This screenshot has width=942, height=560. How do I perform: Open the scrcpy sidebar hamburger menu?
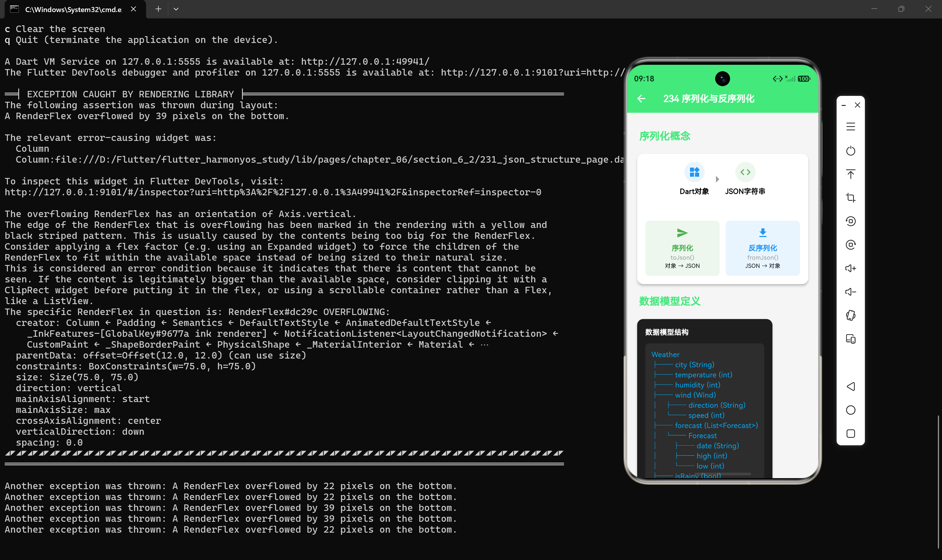[850, 127]
